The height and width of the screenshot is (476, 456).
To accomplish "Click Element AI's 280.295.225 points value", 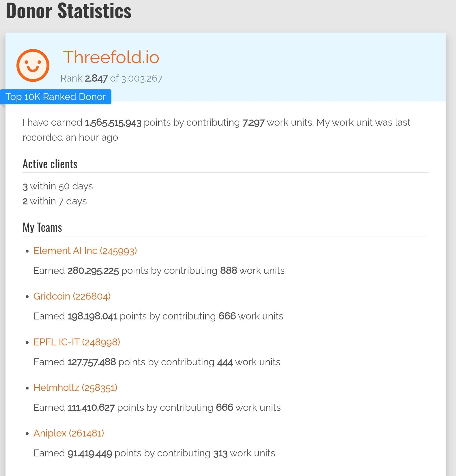I will (93, 271).
